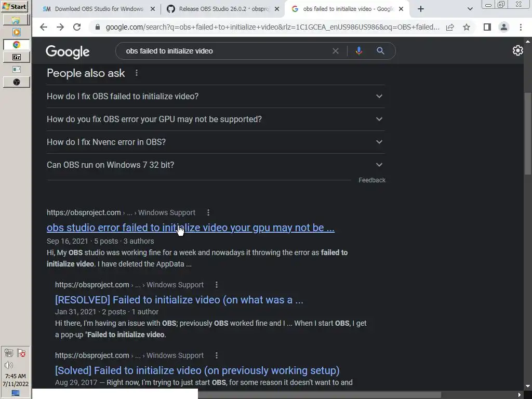This screenshot has width=532, height=399.
Task: Open the Chrome three-dot menu
Action: click(521, 27)
